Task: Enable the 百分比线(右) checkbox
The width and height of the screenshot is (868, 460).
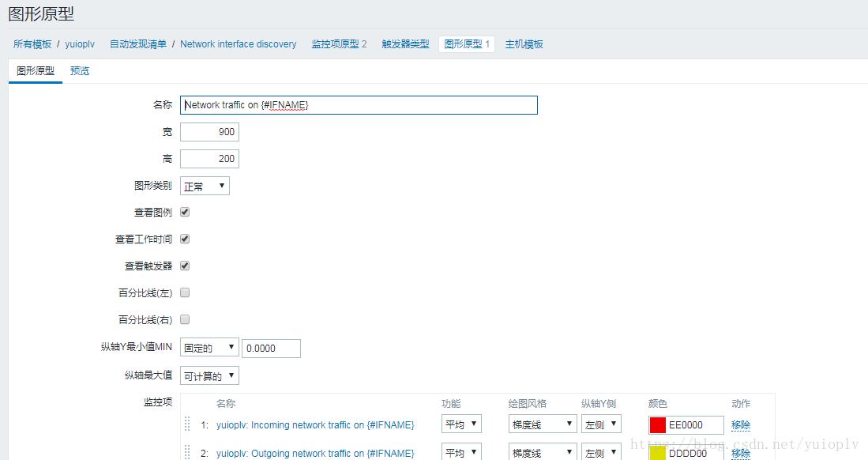Action: [185, 319]
